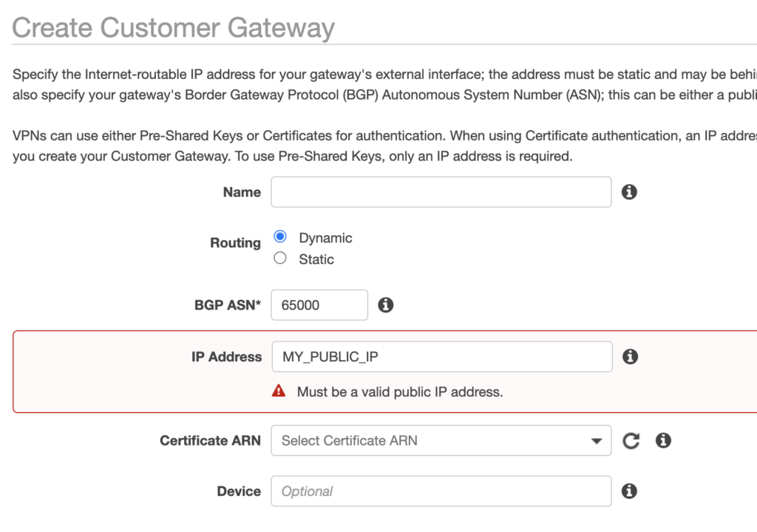The image size is (757, 532).
Task: Refresh the Certificate ARN list
Action: point(631,441)
